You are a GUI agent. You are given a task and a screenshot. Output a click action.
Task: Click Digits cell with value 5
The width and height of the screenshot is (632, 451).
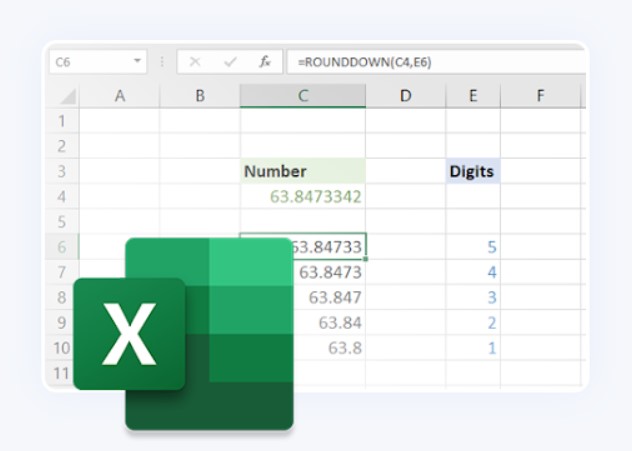[x=473, y=247]
